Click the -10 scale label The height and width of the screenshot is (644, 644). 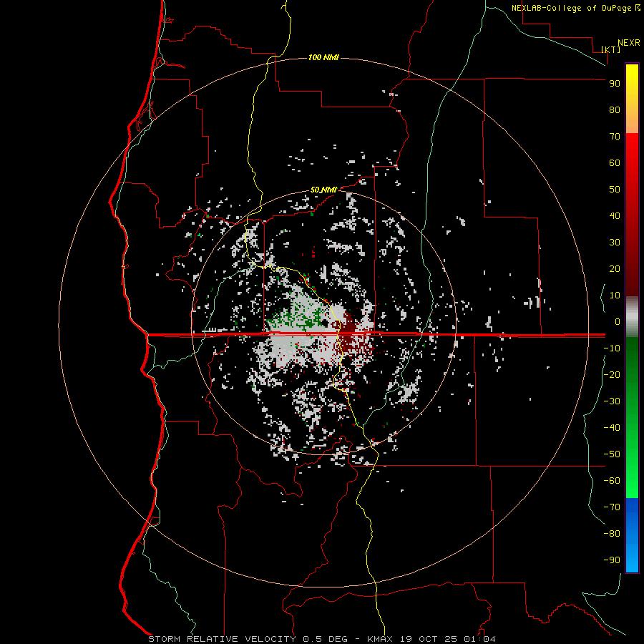click(x=612, y=348)
